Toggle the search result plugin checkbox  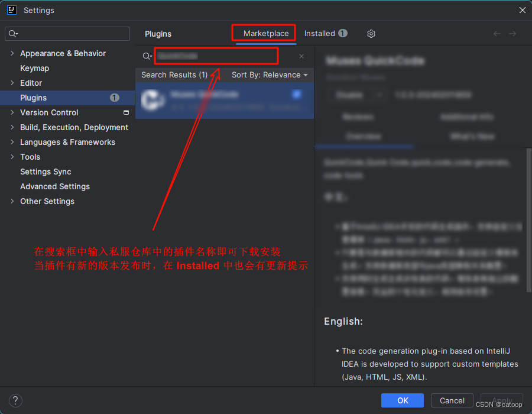297,94
